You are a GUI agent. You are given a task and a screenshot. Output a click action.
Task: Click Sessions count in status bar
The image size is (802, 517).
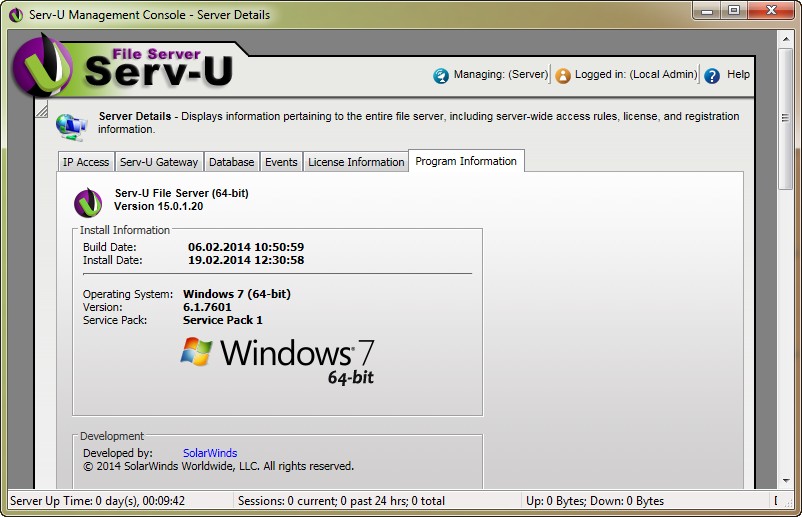tap(341, 501)
